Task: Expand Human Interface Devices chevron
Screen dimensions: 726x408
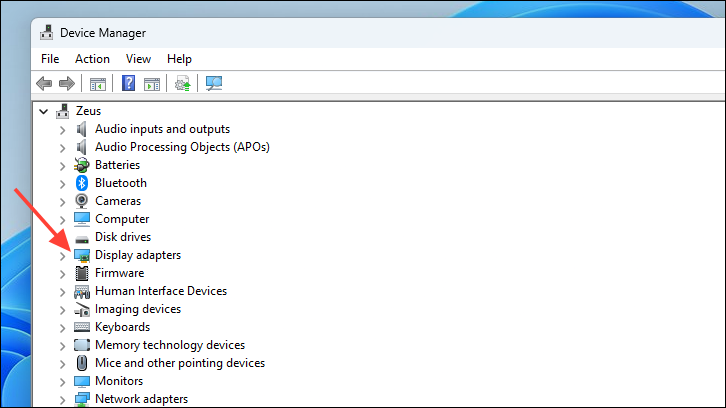Action: click(x=63, y=292)
